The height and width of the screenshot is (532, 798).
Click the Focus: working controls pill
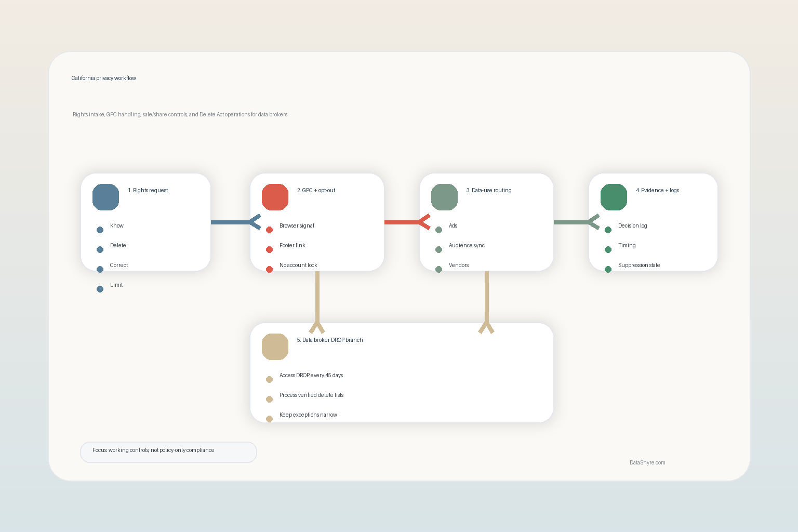click(x=168, y=452)
